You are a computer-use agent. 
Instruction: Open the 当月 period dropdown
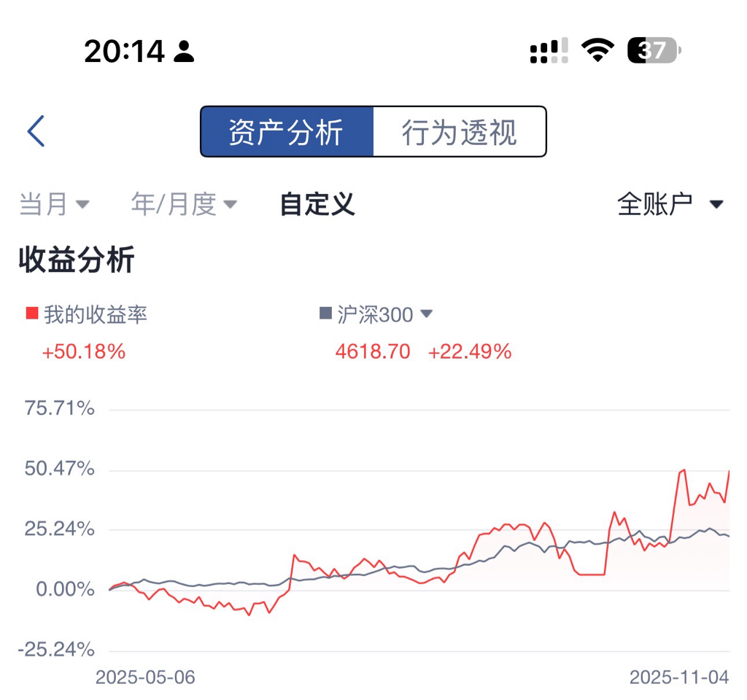click(53, 204)
